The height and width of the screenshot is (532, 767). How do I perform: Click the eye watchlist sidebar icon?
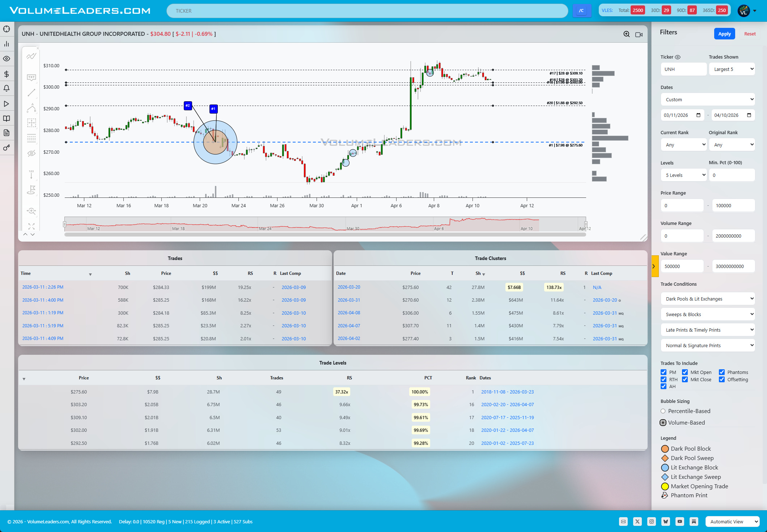tap(7, 59)
